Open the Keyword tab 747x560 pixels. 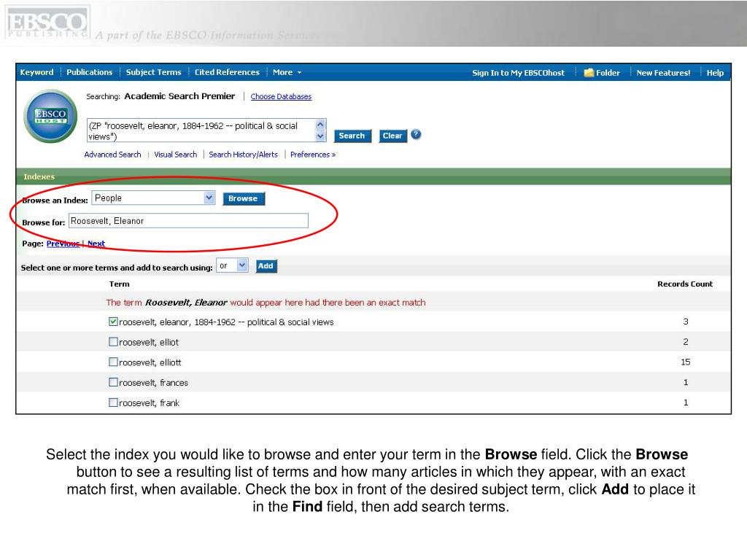coord(36,72)
